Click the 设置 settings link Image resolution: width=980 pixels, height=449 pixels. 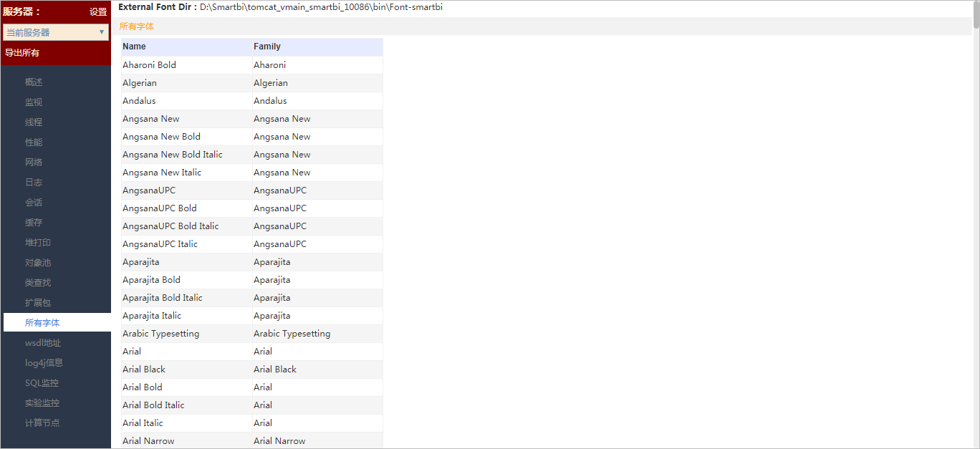tap(98, 11)
